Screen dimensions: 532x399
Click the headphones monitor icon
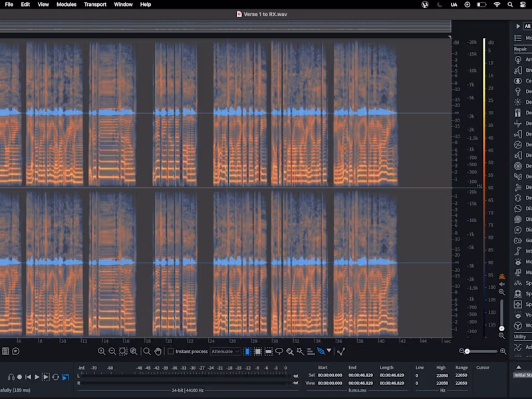click(x=11, y=377)
